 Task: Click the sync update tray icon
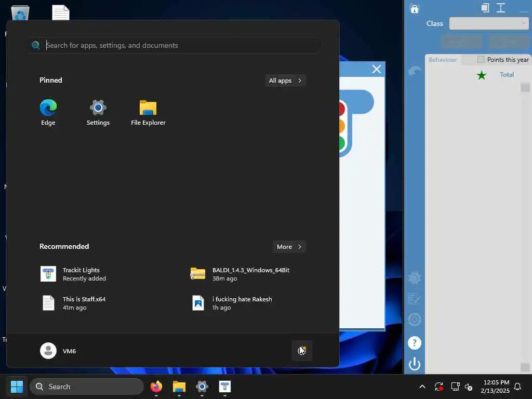tap(438, 387)
